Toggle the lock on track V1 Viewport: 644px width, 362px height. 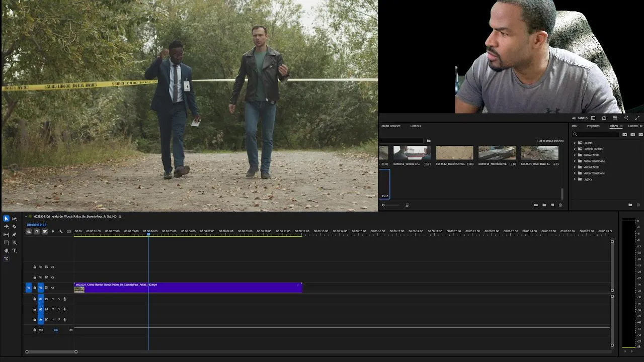tap(35, 288)
